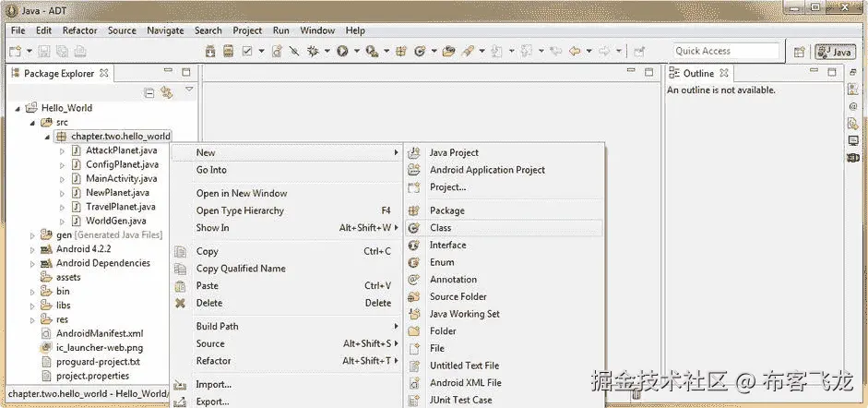Open the New Java Class dropdown arrow

[434, 51]
